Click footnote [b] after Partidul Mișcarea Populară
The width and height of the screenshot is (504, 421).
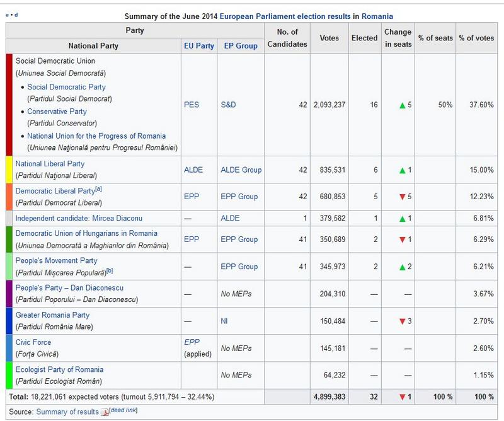coord(110,271)
